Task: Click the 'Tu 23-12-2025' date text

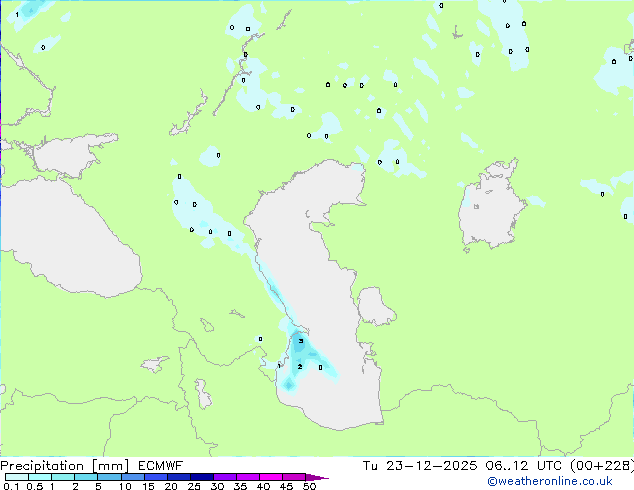Action: point(420,466)
